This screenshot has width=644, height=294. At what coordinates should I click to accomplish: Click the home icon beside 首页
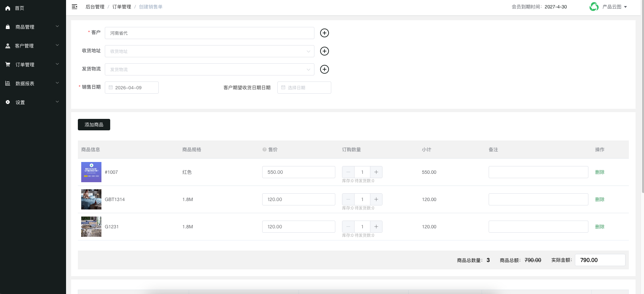pos(8,8)
